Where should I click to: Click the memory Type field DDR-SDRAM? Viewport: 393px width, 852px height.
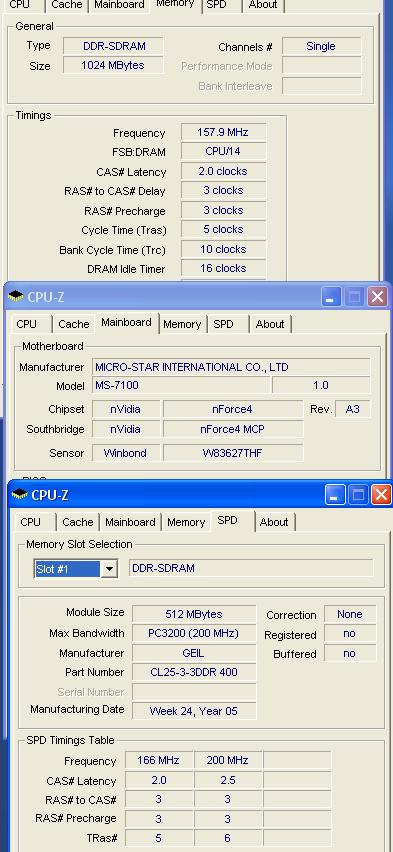click(x=114, y=46)
